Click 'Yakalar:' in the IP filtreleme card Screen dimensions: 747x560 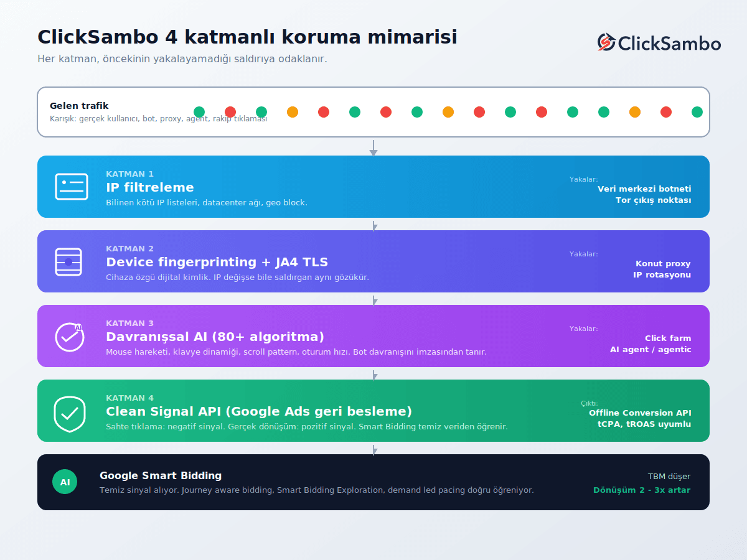tap(583, 179)
